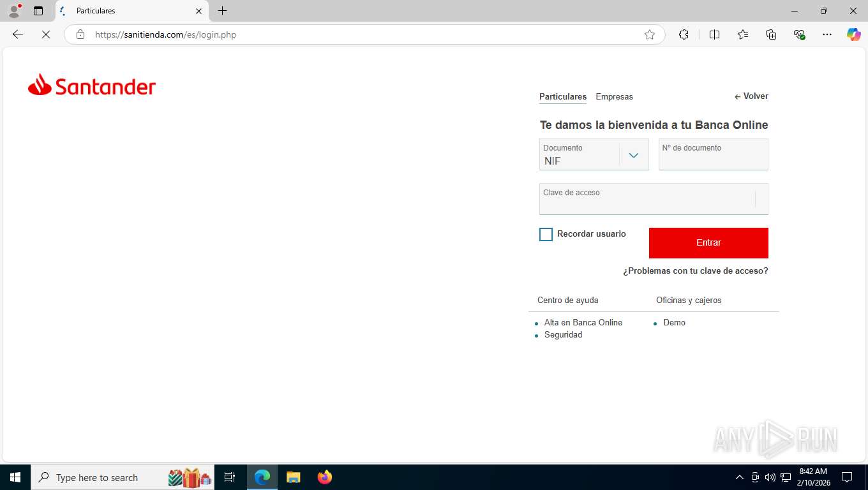
Task: Switch to the Particulares tab
Action: [x=563, y=97]
